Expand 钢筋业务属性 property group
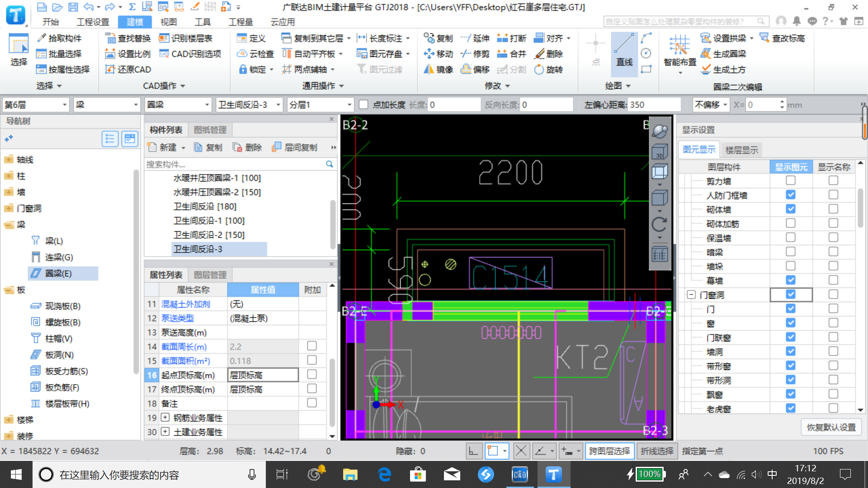This screenshot has width=868, height=488. pos(165,417)
